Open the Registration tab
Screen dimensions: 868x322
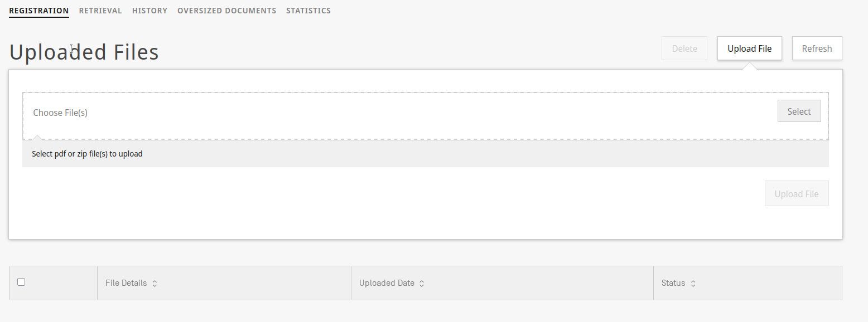click(x=39, y=11)
